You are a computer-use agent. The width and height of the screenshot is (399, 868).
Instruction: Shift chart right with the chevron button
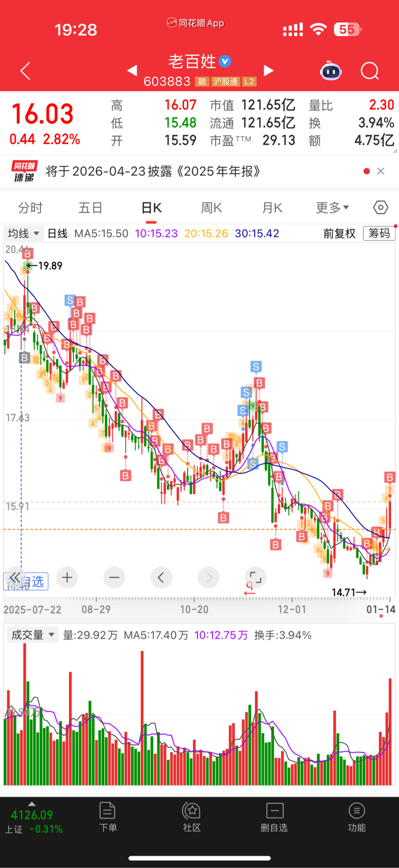coord(209,577)
